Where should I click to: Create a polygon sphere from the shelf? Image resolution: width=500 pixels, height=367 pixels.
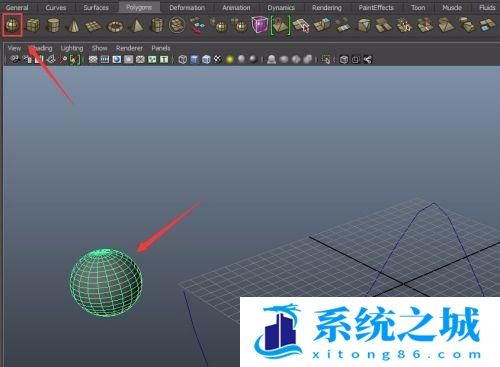pyautogui.click(x=12, y=25)
